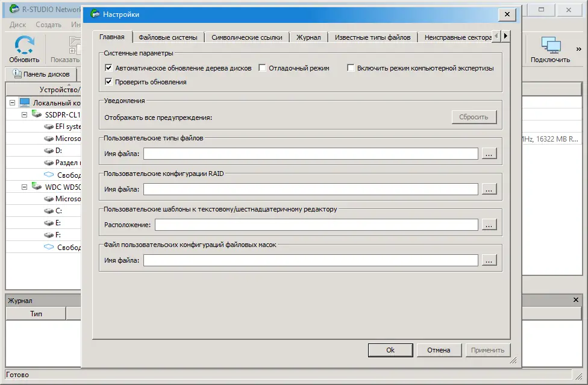The width and height of the screenshot is (588, 385).
Task: Select the EFI system partition icon
Action: [x=49, y=127]
